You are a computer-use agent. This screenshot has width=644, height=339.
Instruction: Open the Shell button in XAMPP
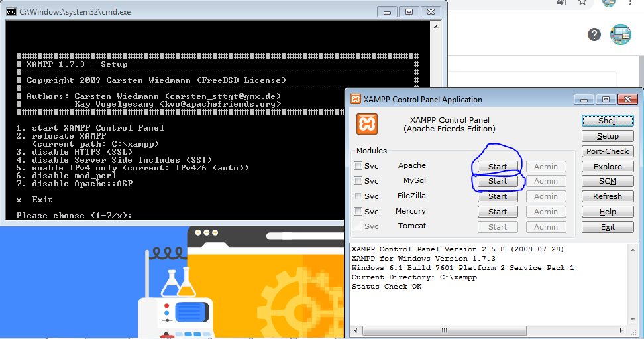coord(608,121)
